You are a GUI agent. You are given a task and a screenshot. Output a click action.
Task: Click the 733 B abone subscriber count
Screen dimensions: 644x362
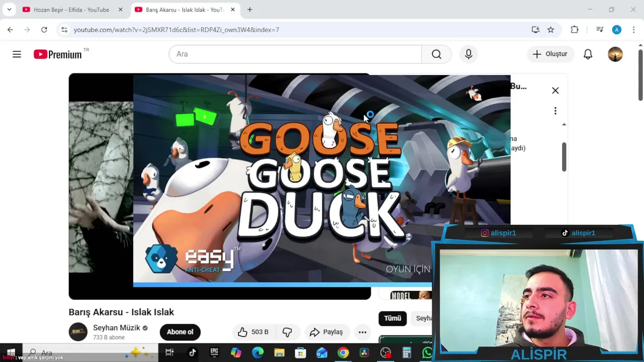[x=109, y=337]
